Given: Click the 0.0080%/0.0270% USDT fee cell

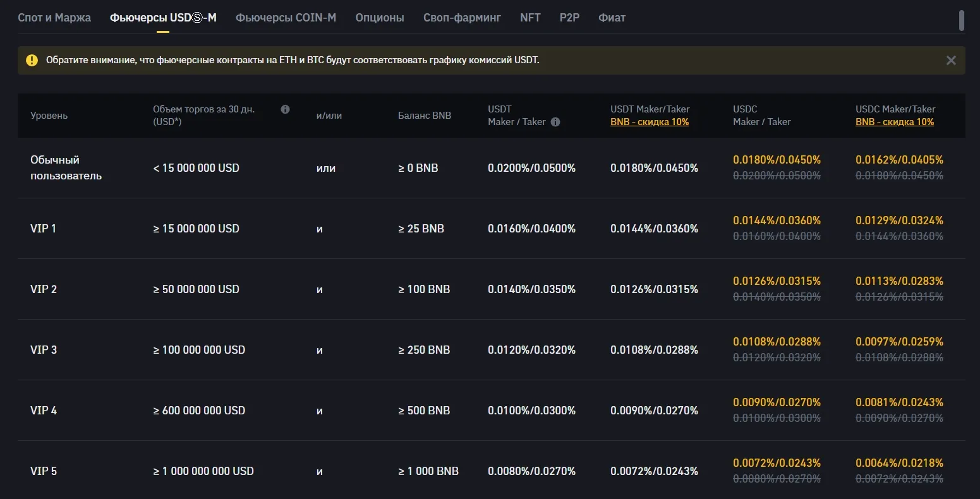Looking at the screenshot, I should [x=531, y=471].
